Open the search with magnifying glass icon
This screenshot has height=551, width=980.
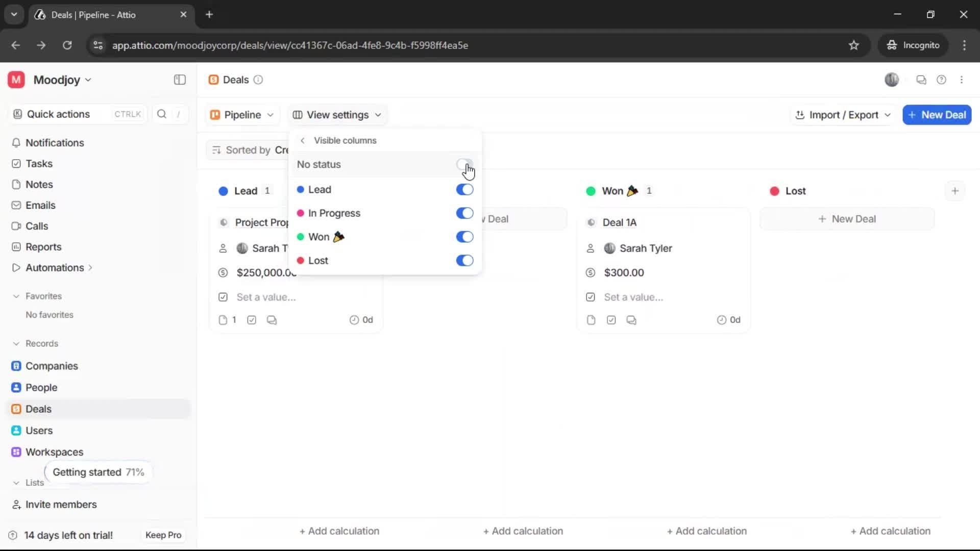(x=161, y=114)
